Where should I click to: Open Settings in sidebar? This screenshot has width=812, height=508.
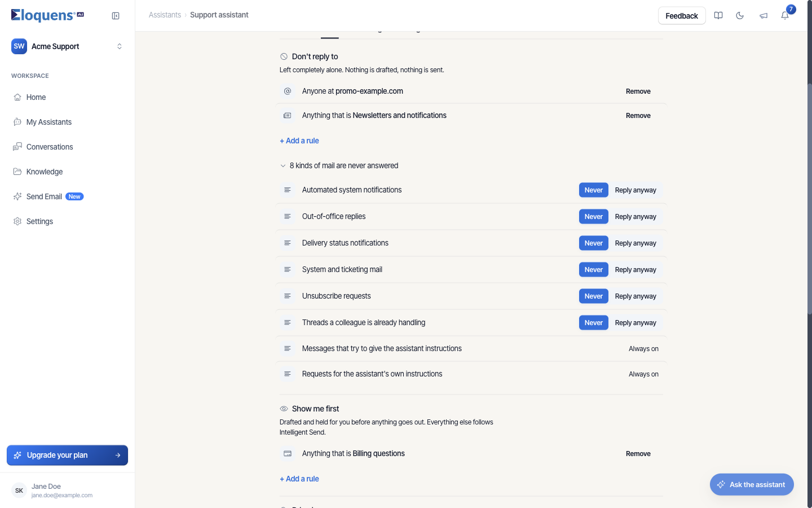pyautogui.click(x=67, y=221)
